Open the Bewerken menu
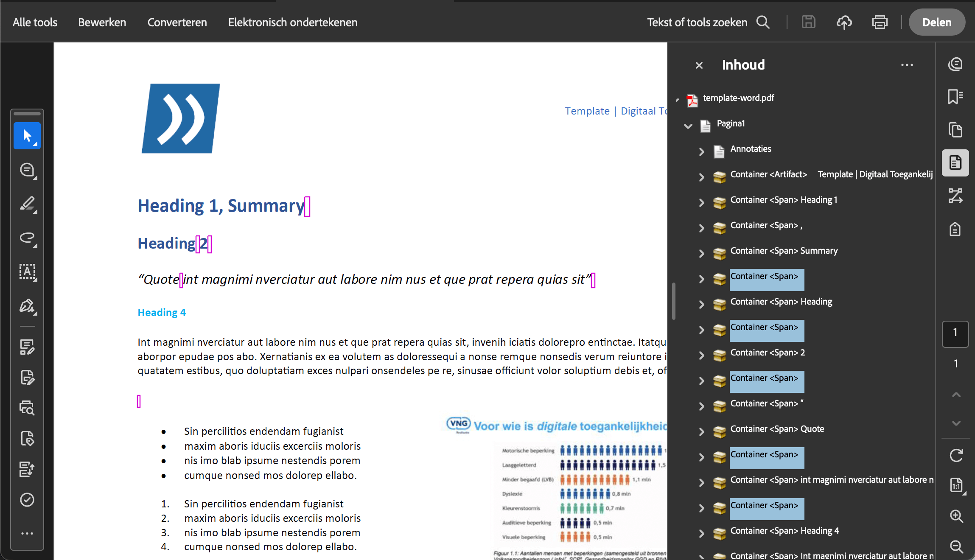975x560 pixels. pos(102,22)
